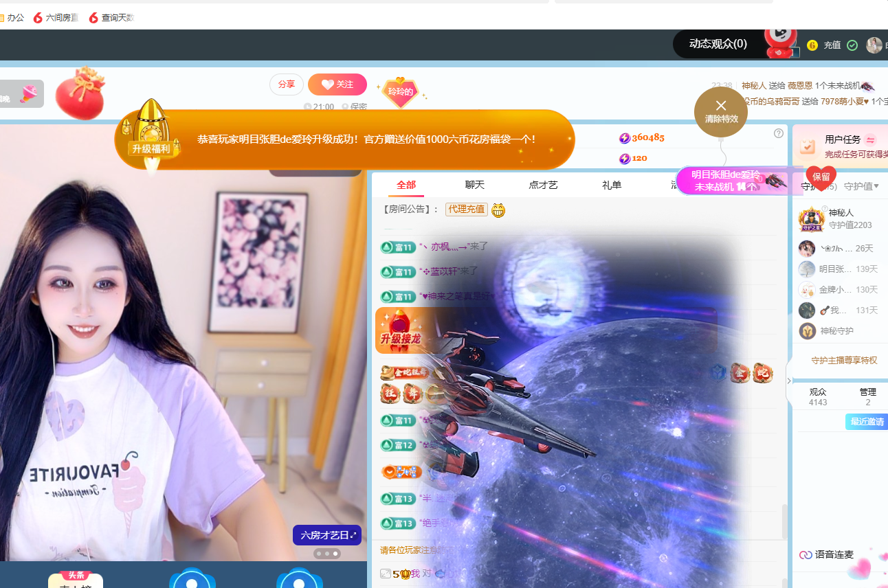Screen dimensions: 888x588
Task: Click the 最近邀请 button
Action: (867, 422)
